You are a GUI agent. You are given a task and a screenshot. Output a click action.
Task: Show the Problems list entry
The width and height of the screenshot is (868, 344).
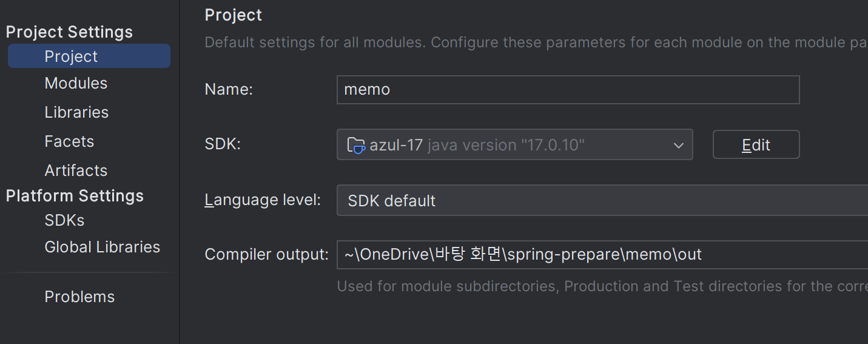coord(79,297)
